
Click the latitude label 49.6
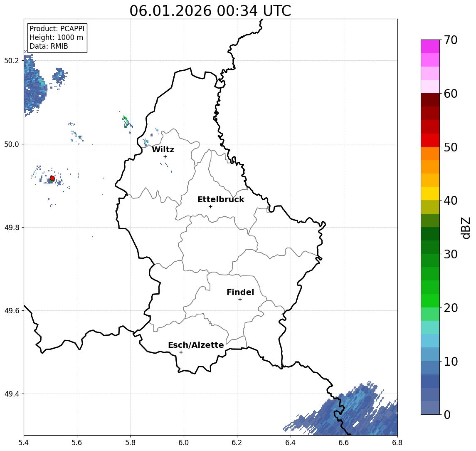pyautogui.click(x=12, y=311)
